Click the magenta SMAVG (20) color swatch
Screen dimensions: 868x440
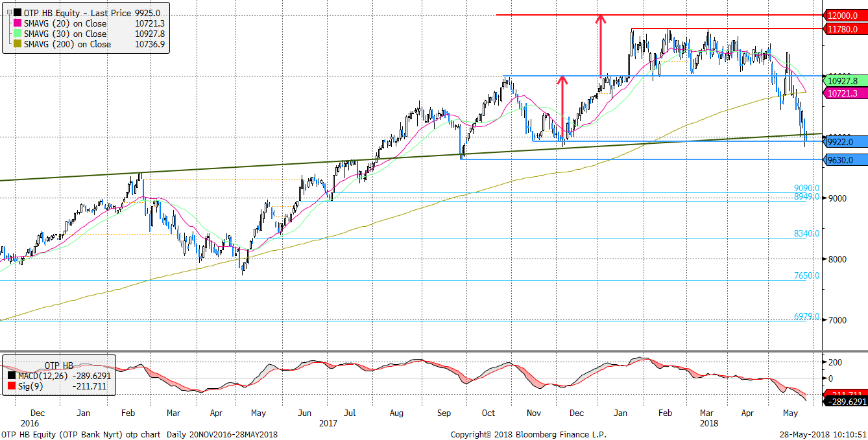(x=16, y=23)
